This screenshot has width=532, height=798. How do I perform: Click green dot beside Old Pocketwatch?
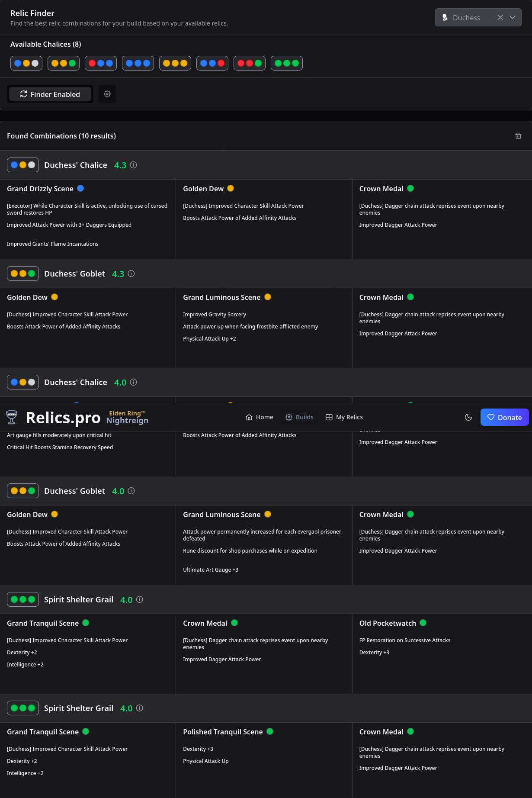423,623
